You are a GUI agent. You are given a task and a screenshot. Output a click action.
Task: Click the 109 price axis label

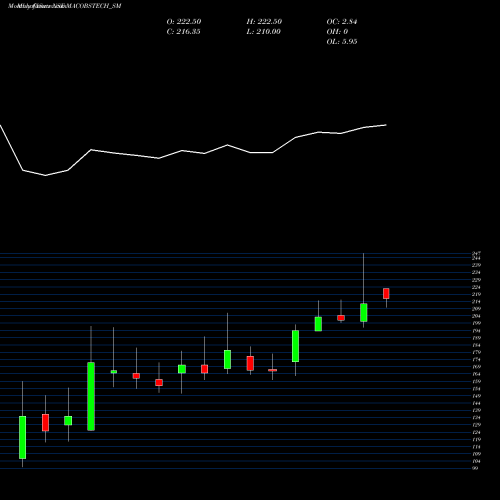coord(476,454)
